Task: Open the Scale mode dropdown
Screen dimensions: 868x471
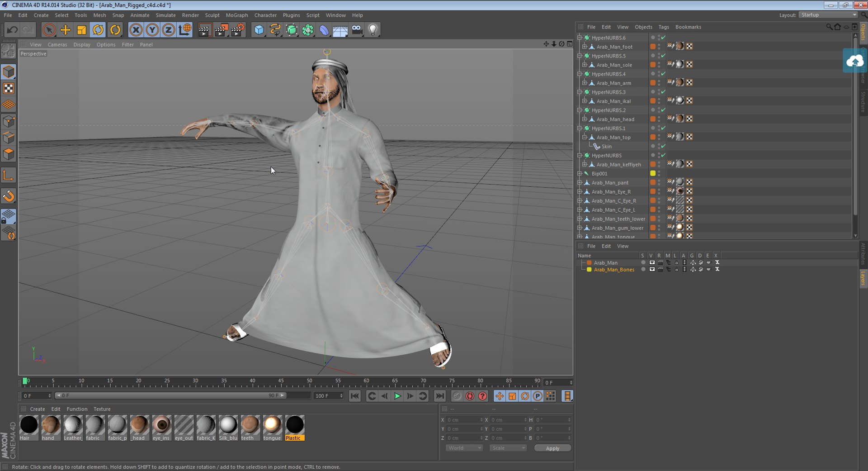Action: click(x=508, y=448)
